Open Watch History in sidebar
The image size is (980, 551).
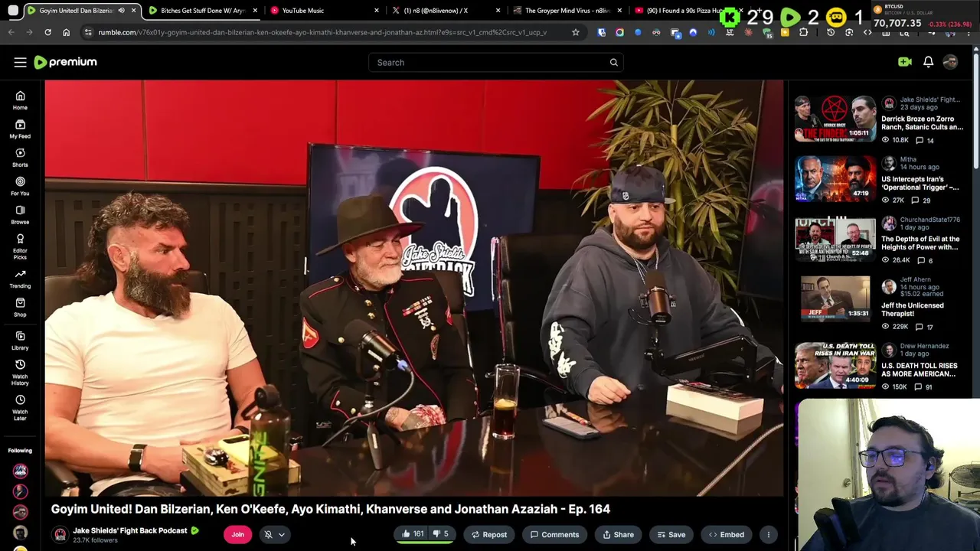[x=20, y=372]
